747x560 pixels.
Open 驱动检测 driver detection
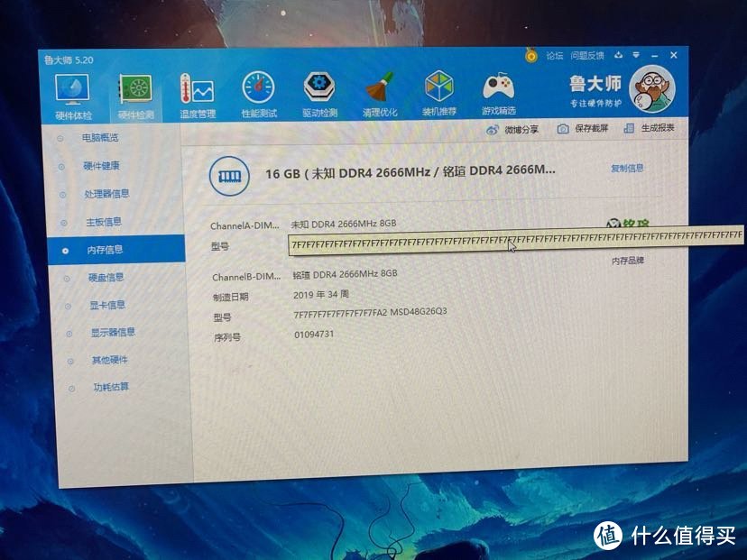(x=319, y=95)
